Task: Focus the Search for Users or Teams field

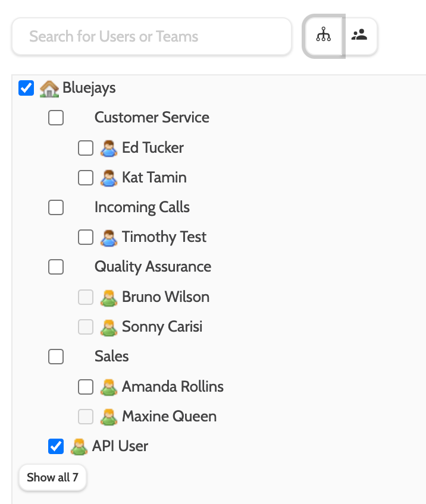Action: [x=152, y=36]
